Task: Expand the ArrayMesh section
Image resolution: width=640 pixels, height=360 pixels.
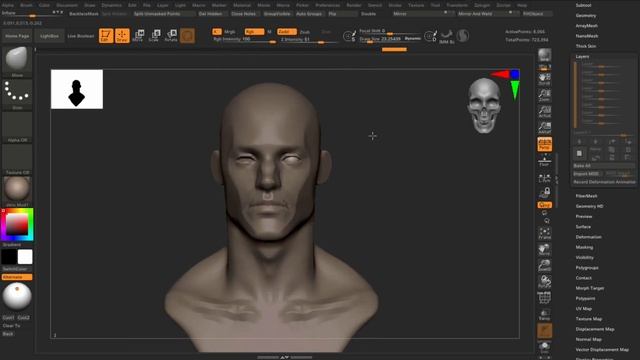Action: [x=587, y=26]
